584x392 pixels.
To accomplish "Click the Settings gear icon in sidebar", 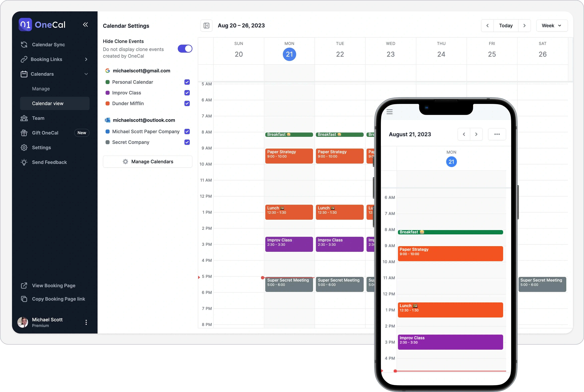I will pos(24,147).
